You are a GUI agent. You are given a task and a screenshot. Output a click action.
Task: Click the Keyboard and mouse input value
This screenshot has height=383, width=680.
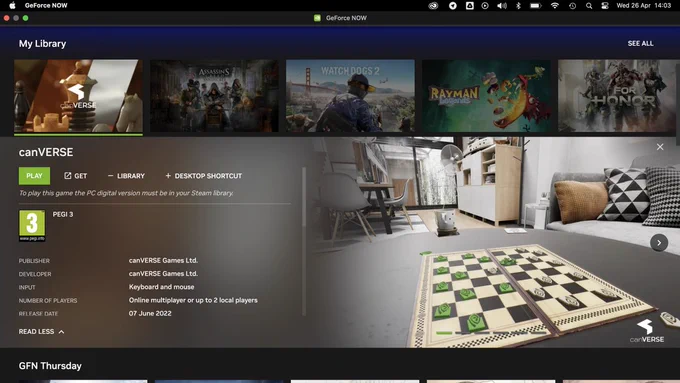[161, 287]
